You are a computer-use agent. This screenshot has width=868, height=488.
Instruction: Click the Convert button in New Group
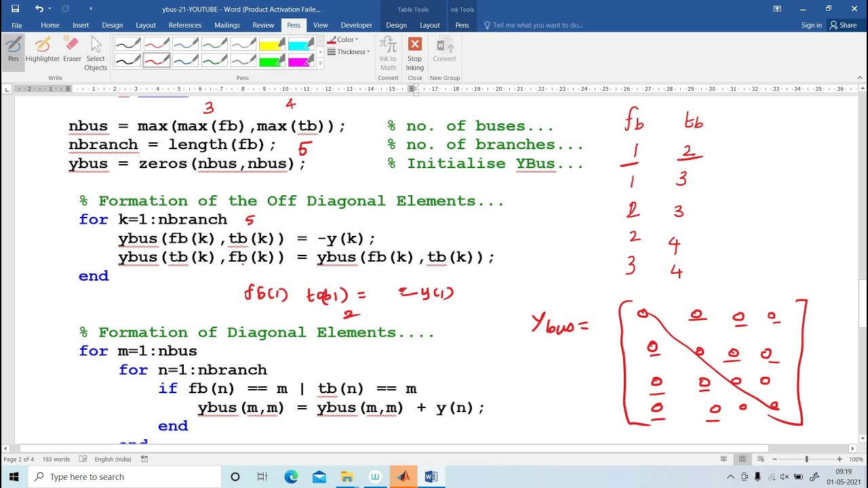tap(445, 50)
